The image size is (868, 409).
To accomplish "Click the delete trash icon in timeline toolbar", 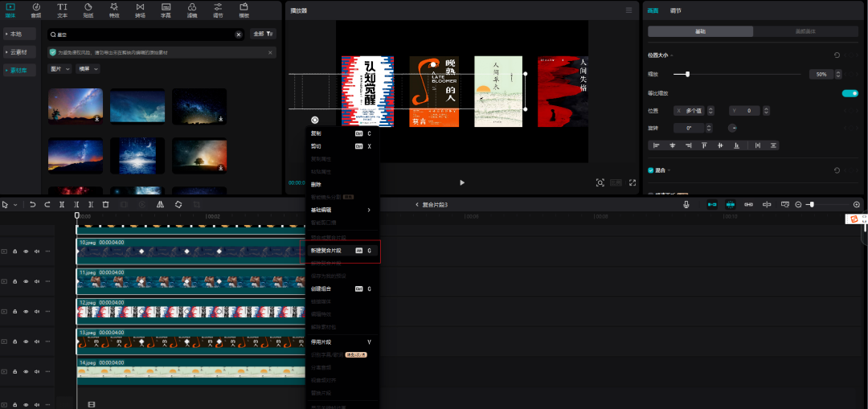I will point(106,204).
